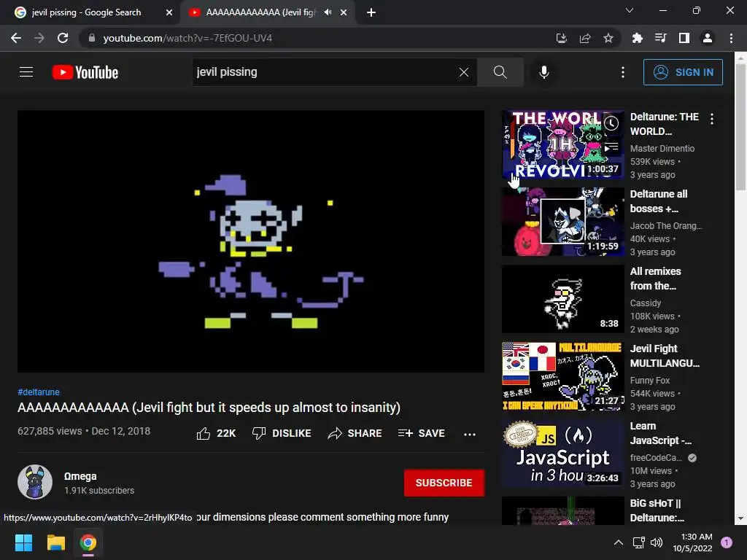This screenshot has height=560, width=747.
Task: Open the SHARE dialog
Action: click(x=355, y=433)
